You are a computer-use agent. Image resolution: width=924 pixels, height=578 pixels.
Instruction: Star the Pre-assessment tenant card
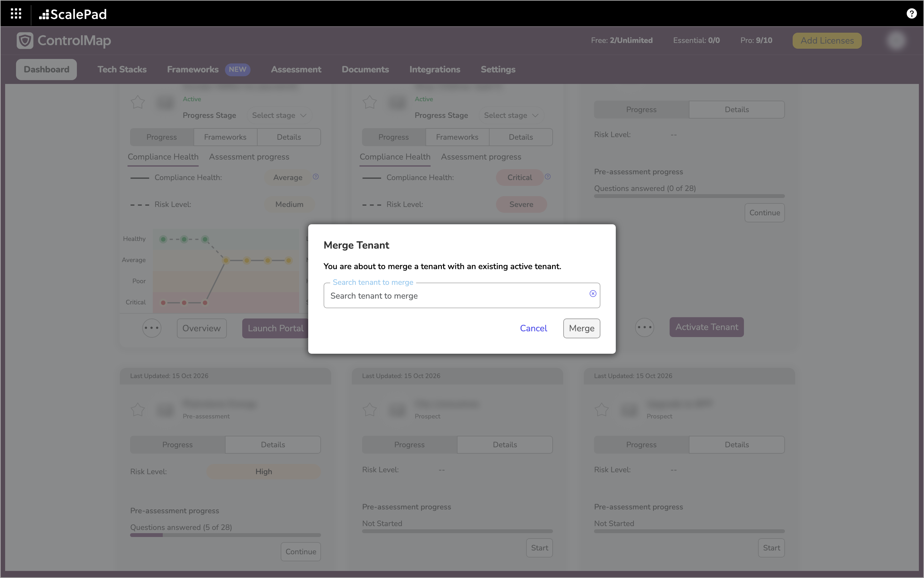[x=138, y=410]
